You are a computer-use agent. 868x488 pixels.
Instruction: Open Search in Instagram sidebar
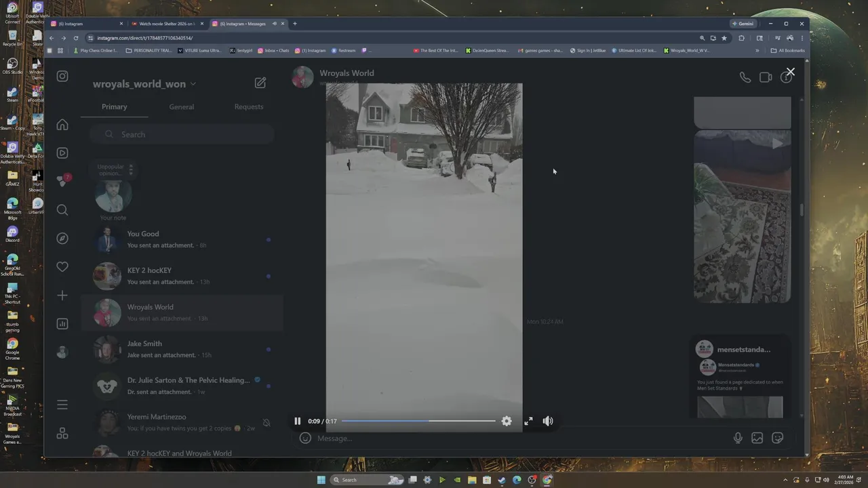62,210
